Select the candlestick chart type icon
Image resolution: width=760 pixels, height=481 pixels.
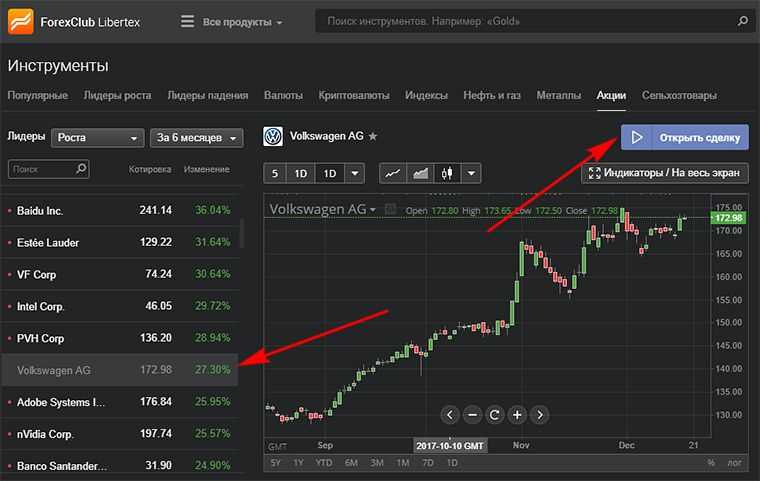pyautogui.click(x=447, y=173)
